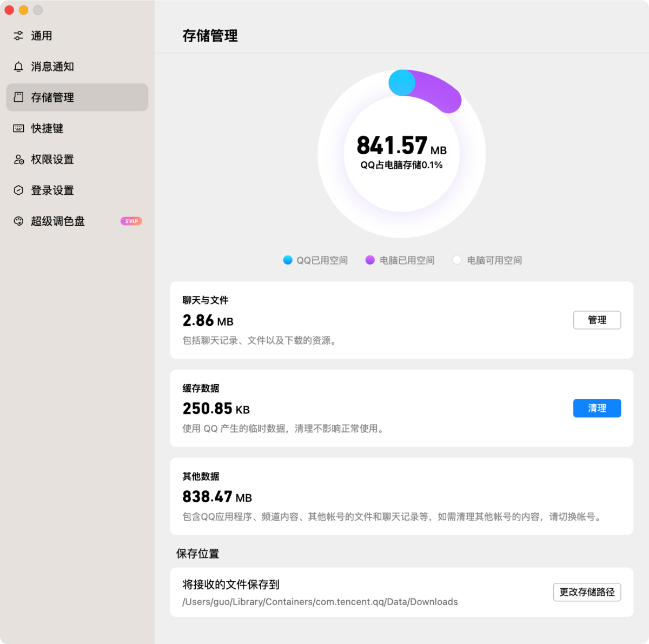Click the 保存位置 section label
This screenshot has height=644, width=649.
point(197,554)
